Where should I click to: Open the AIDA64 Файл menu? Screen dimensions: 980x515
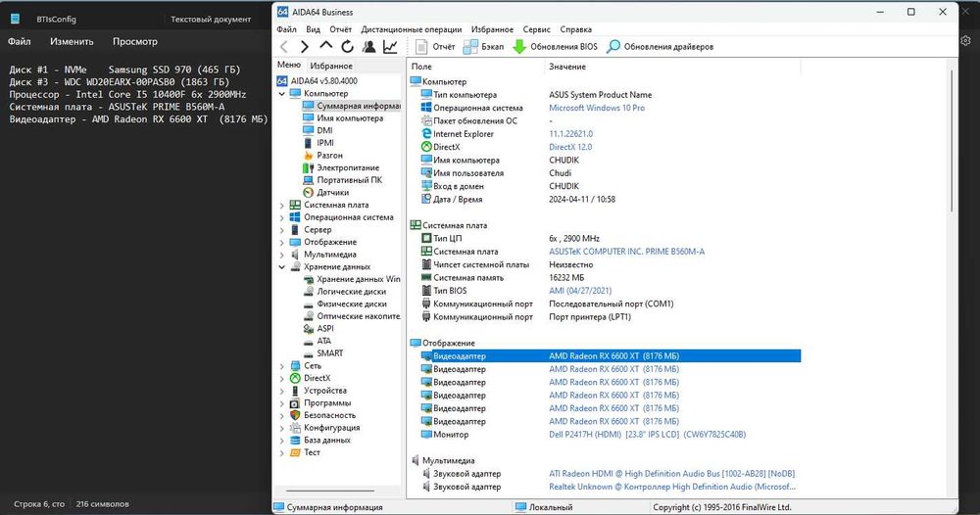tap(287, 29)
